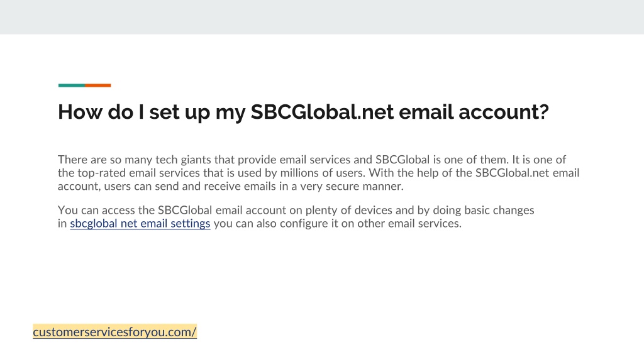Click the phrase 'millions of users' in the paragraph
This screenshot has width=644, height=362.
[x=323, y=173]
